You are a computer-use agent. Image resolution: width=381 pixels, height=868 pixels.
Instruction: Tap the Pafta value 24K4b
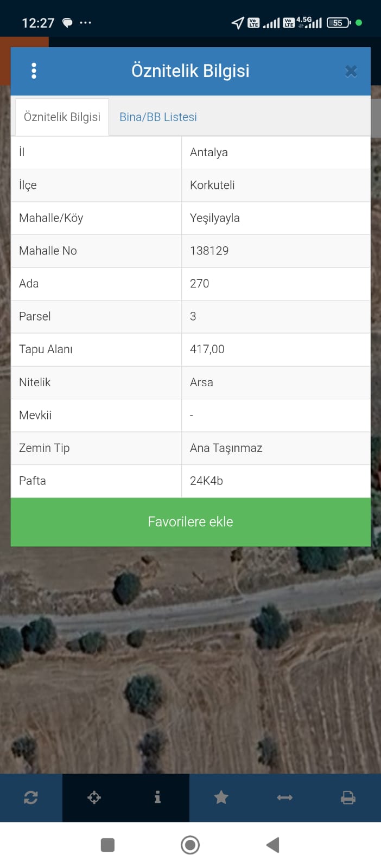[x=206, y=481]
